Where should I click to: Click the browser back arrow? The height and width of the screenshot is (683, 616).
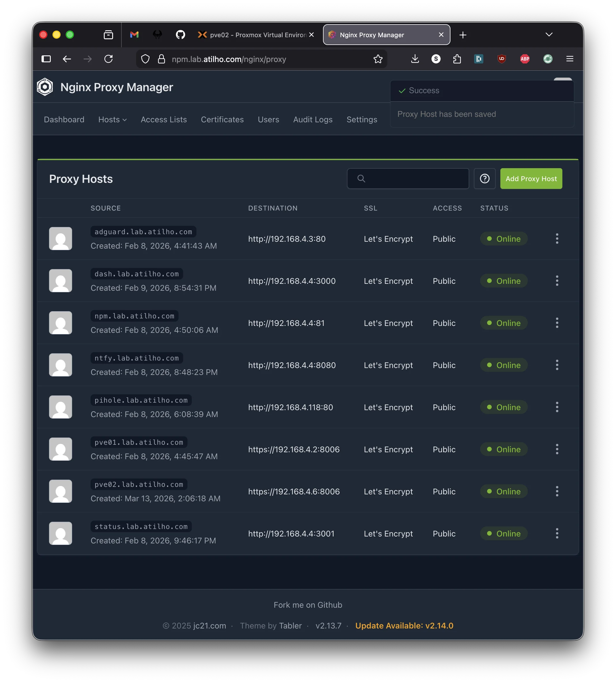pos(67,59)
